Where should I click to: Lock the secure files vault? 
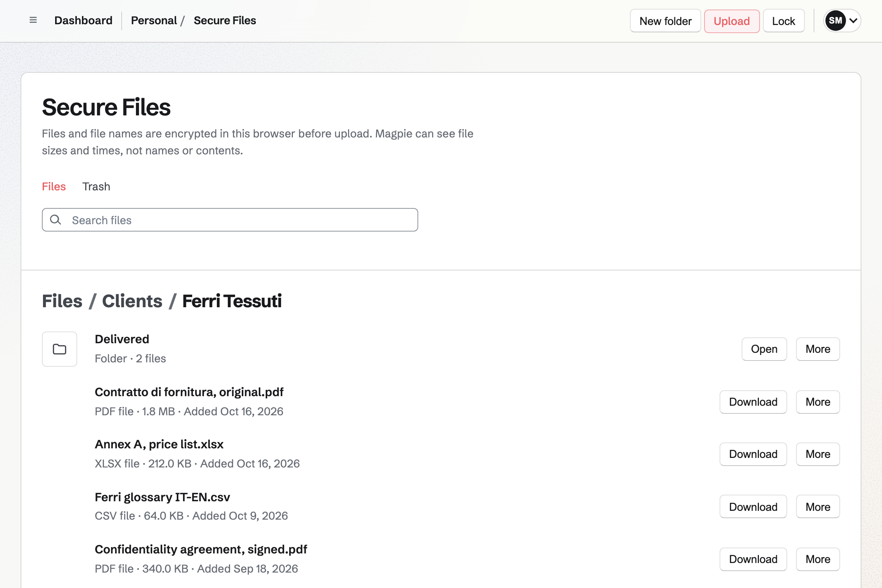coord(784,21)
